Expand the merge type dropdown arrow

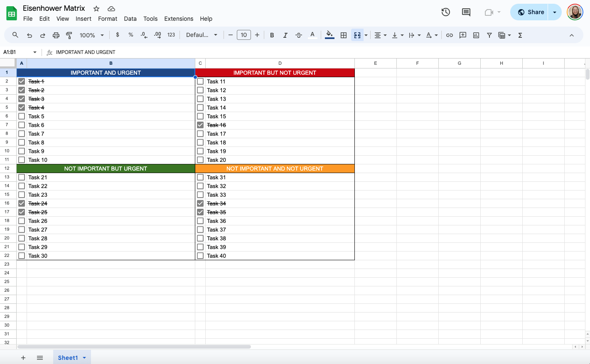(x=366, y=35)
